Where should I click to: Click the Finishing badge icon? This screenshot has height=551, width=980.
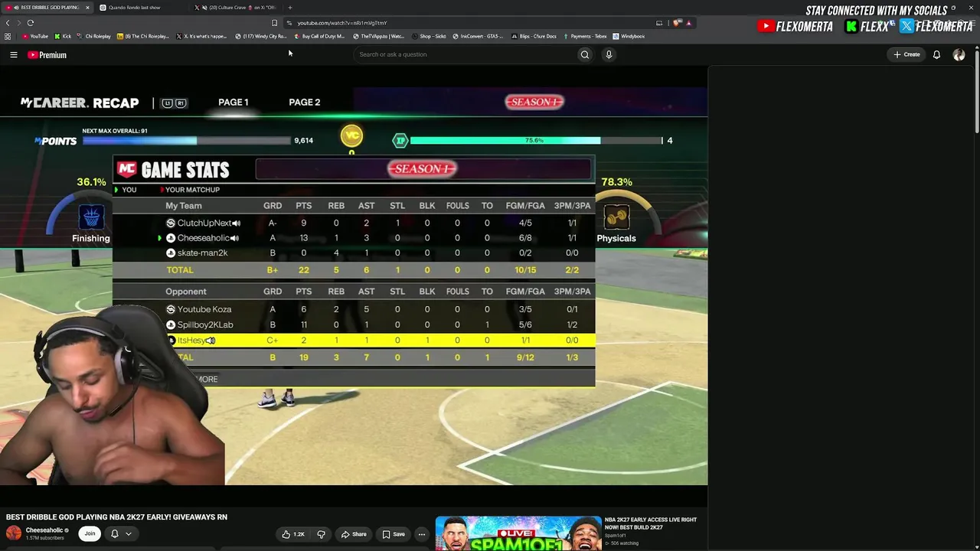(91, 218)
